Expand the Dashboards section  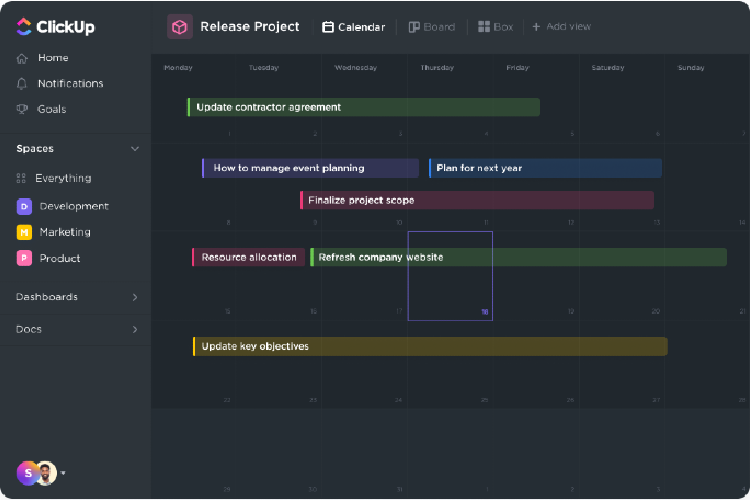point(135,297)
